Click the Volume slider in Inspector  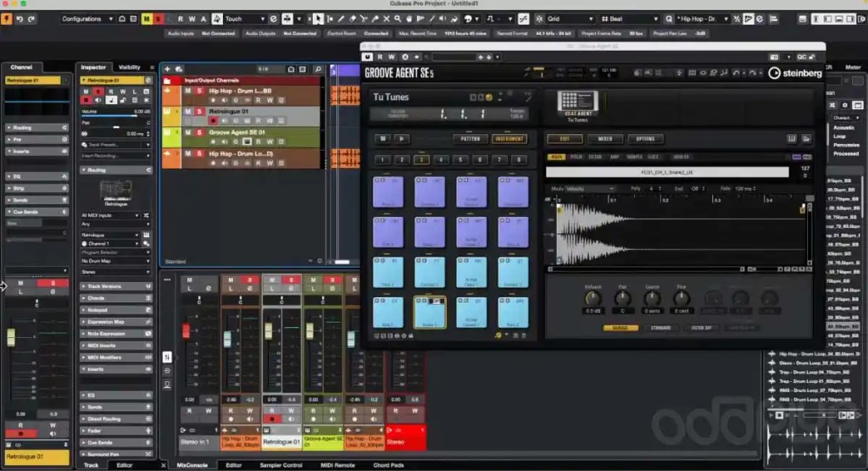pos(115,116)
